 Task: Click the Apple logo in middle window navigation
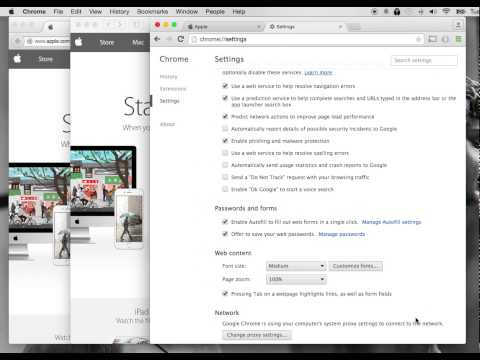click(x=79, y=42)
